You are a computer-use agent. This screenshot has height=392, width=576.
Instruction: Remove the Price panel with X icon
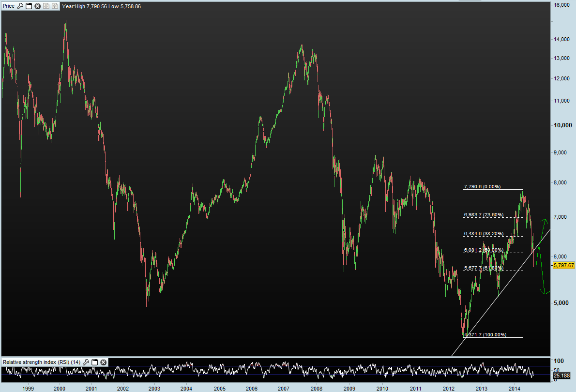pos(37,6)
